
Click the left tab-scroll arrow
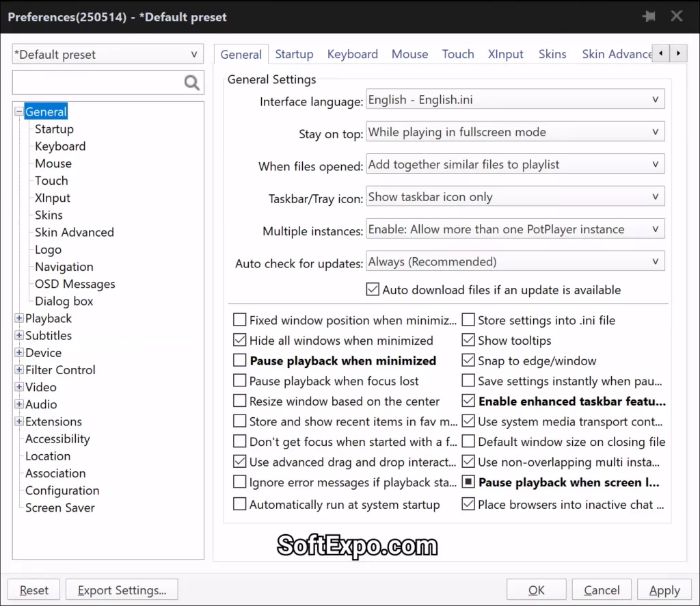point(660,53)
